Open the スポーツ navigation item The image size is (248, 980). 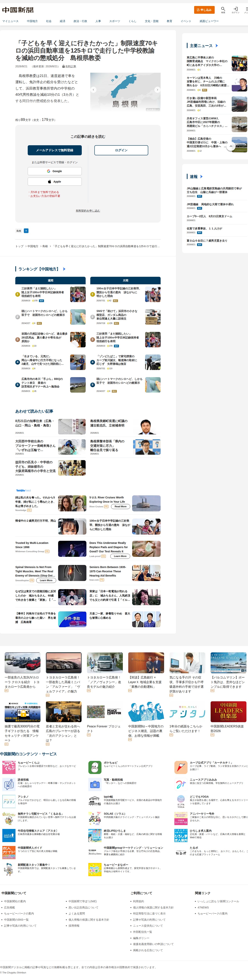tap(115, 21)
